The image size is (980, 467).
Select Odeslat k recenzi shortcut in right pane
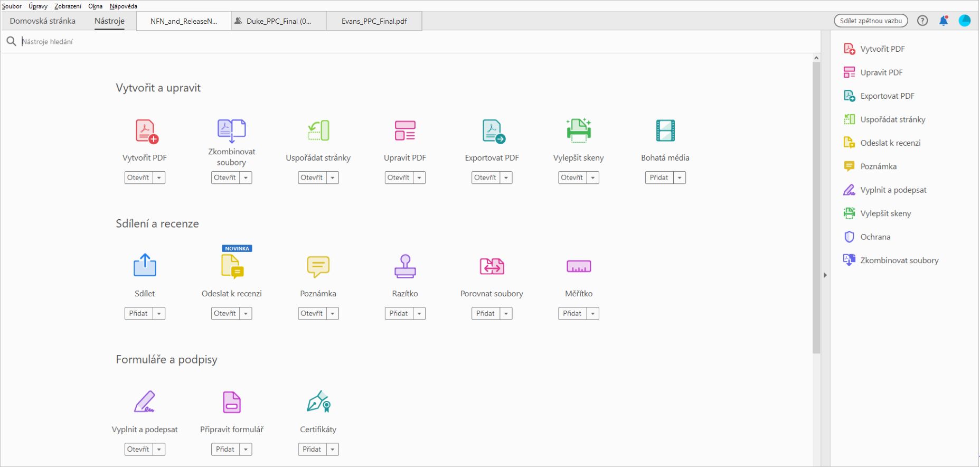tap(882, 143)
